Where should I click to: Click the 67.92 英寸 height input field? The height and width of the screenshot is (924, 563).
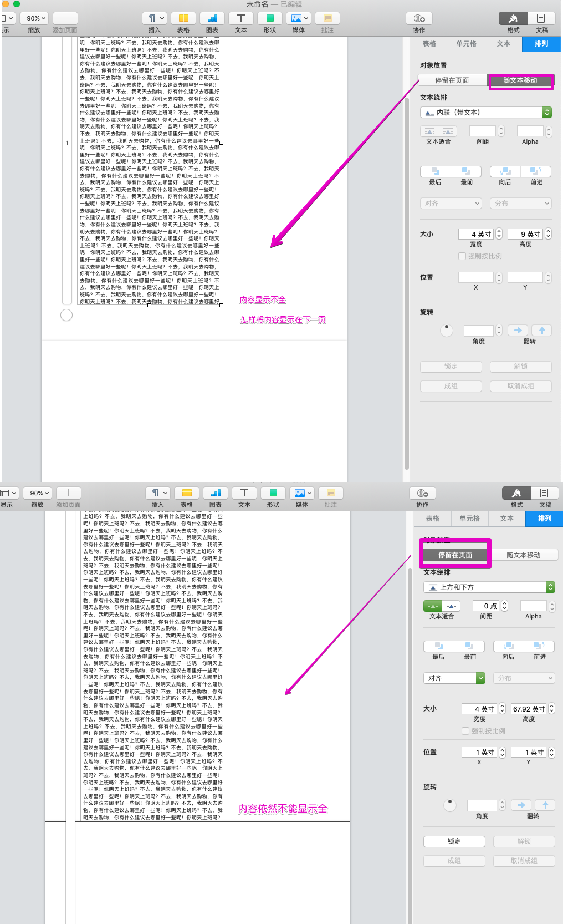click(x=529, y=709)
